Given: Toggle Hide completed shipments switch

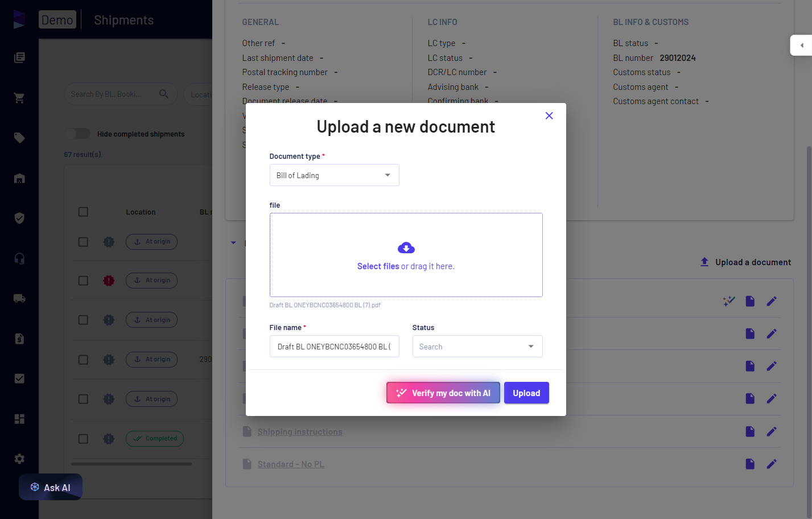Looking at the screenshot, I should [77, 134].
